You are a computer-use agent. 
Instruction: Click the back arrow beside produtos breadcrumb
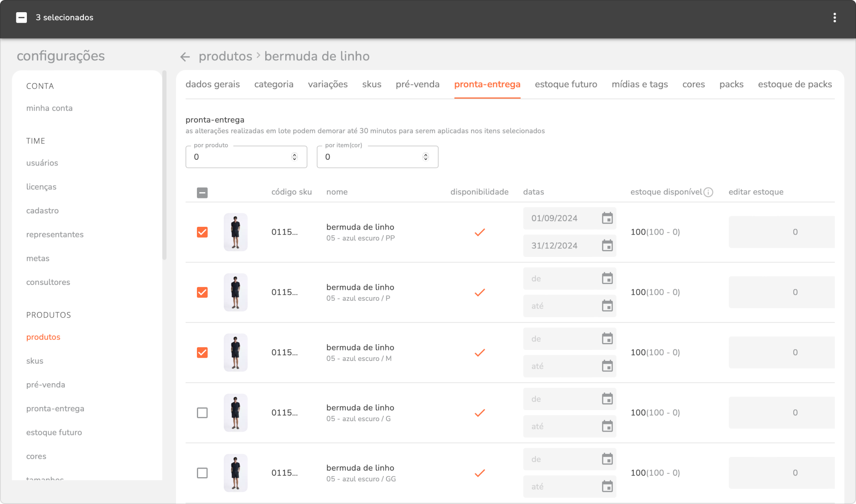coord(185,57)
